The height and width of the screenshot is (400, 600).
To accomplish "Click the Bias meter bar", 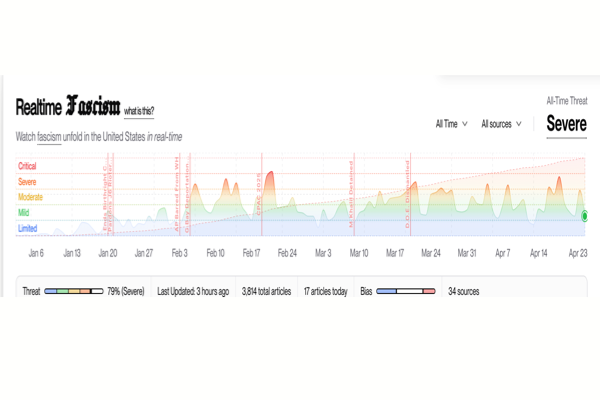I will pyautogui.click(x=406, y=292).
